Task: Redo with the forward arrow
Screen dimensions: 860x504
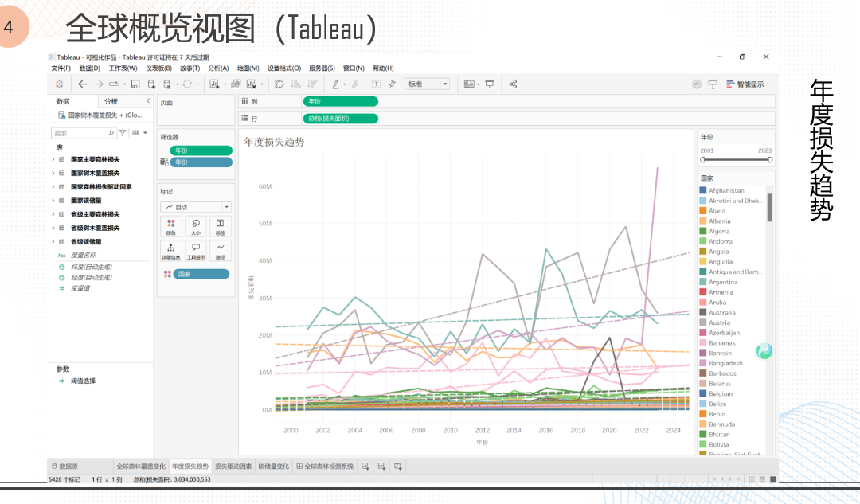Action: click(99, 84)
